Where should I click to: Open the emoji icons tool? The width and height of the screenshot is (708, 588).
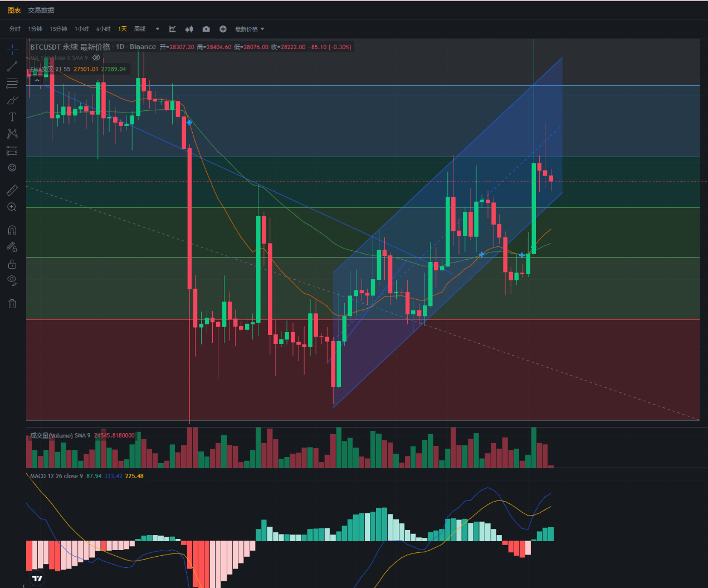coord(12,168)
